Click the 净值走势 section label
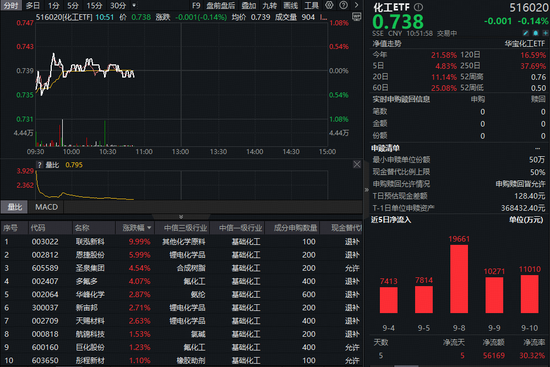 click(x=387, y=44)
